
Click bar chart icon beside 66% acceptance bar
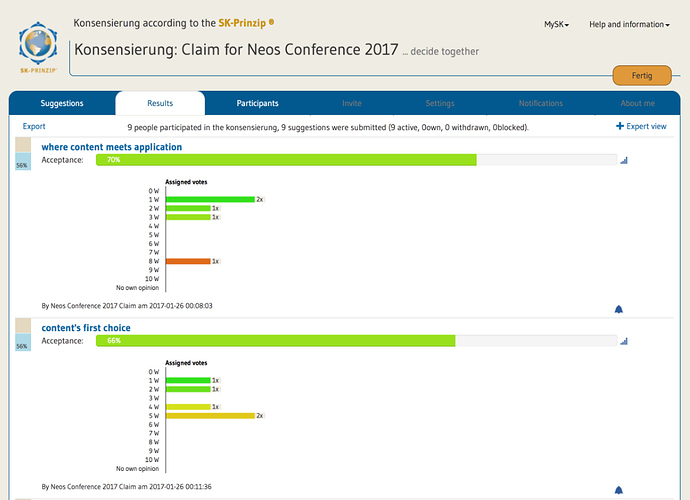click(x=625, y=341)
